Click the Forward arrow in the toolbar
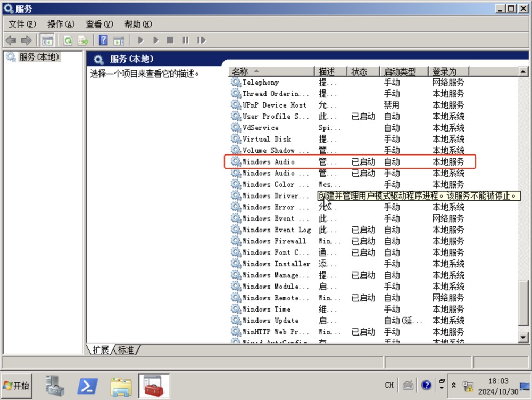The image size is (532, 400). 26,40
